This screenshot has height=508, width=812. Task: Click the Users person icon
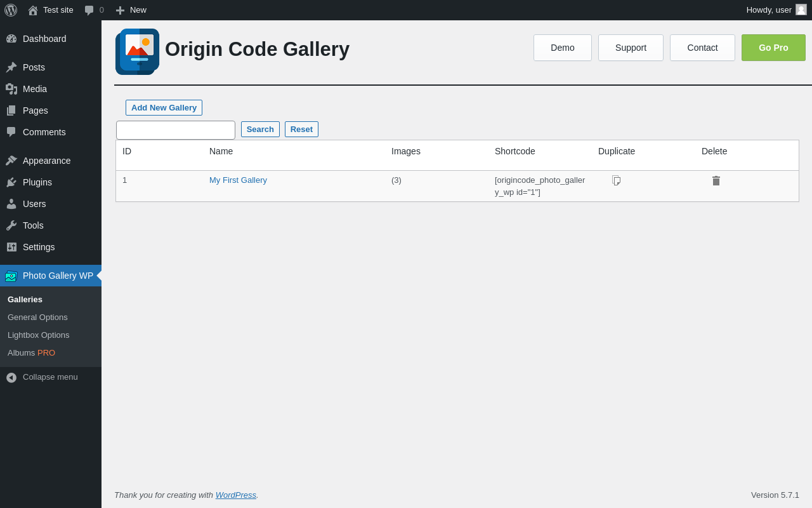(x=11, y=204)
